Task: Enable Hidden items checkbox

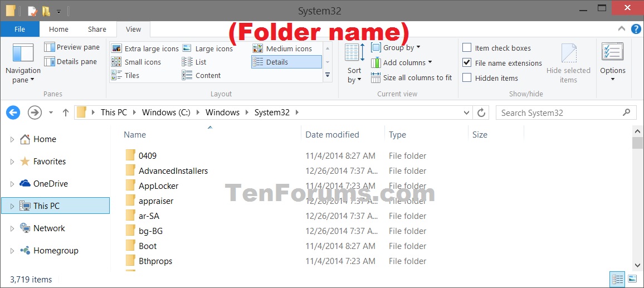Action: (x=467, y=77)
